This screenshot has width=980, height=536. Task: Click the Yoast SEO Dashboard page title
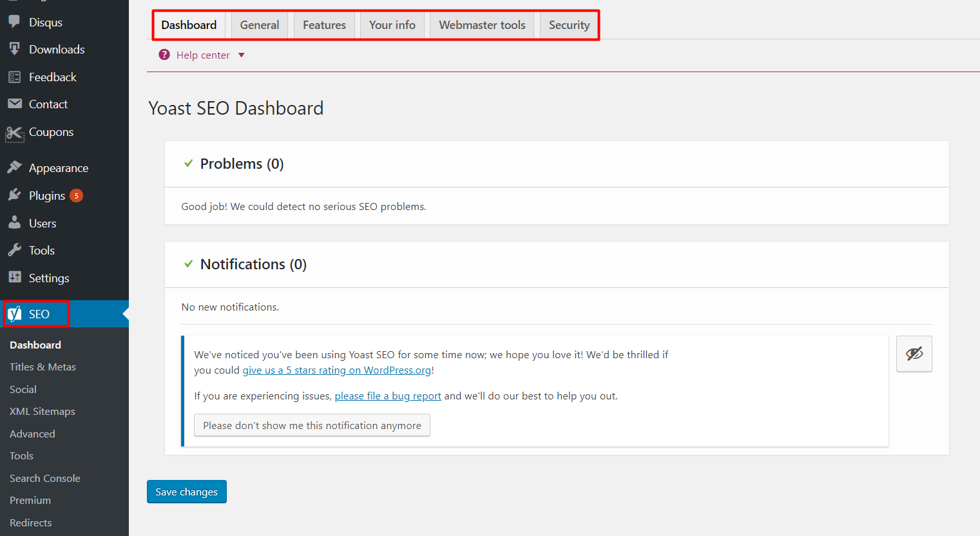[236, 108]
